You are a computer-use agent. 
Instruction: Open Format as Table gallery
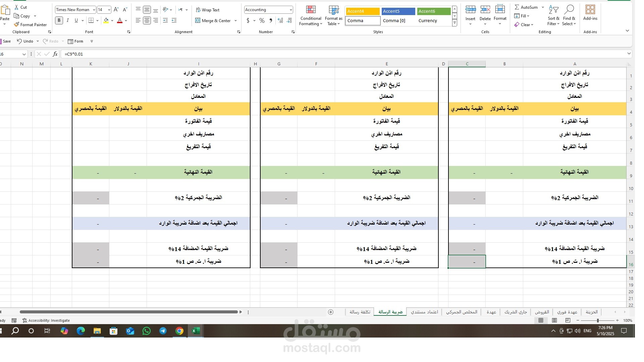click(333, 15)
